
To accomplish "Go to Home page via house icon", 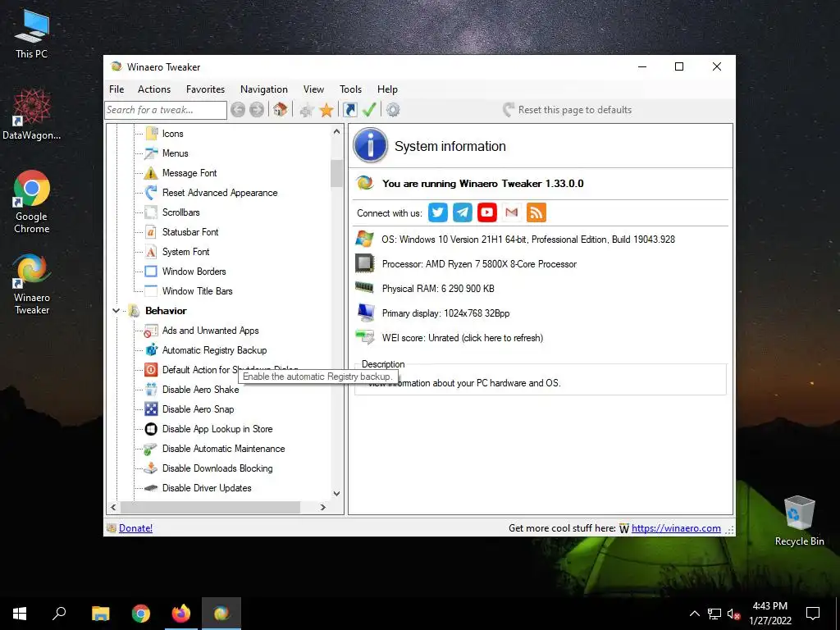I will tap(280, 109).
